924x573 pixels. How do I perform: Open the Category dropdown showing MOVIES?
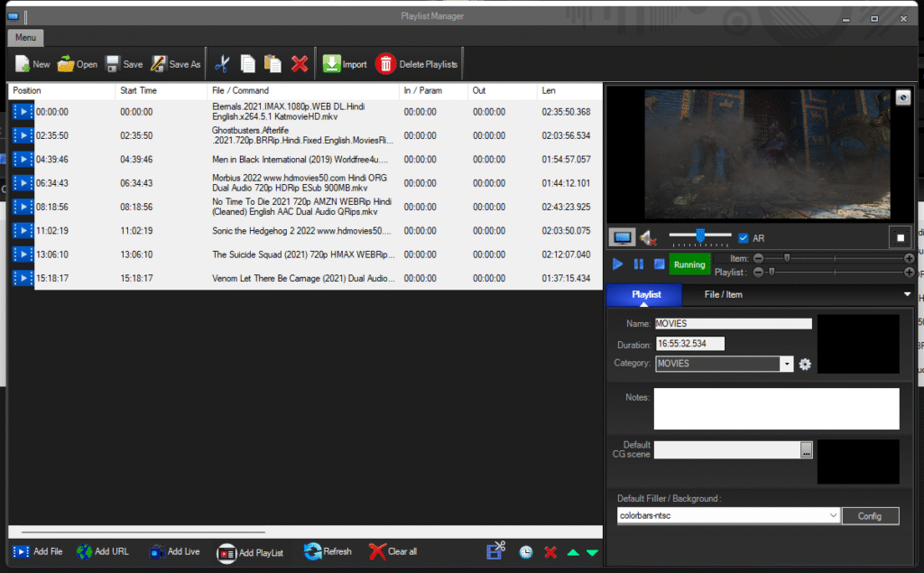point(789,364)
